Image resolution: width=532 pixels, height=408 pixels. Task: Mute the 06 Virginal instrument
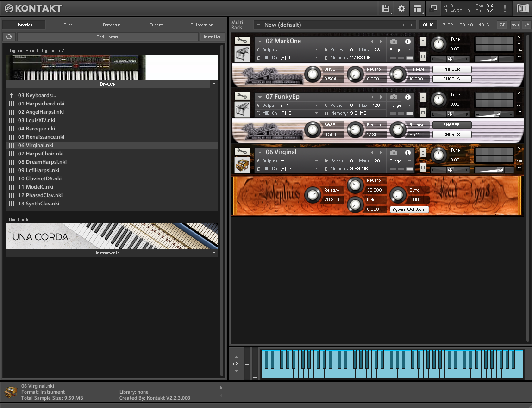[423, 168]
